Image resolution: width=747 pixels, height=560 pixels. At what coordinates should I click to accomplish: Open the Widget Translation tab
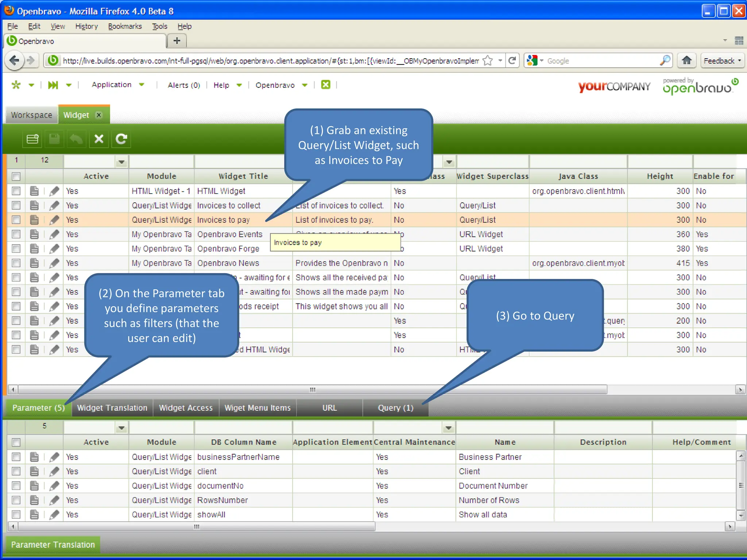coord(112,408)
